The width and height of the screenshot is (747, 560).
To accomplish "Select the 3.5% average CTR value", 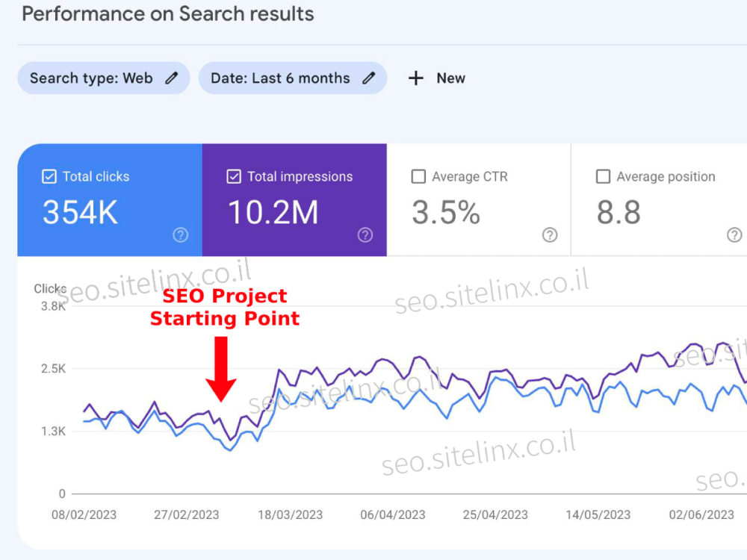I will [446, 212].
